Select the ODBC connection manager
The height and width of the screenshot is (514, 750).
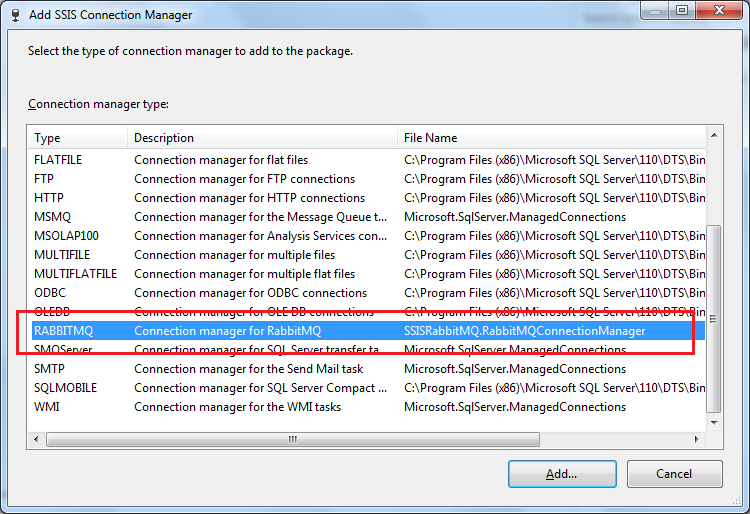coord(50,293)
